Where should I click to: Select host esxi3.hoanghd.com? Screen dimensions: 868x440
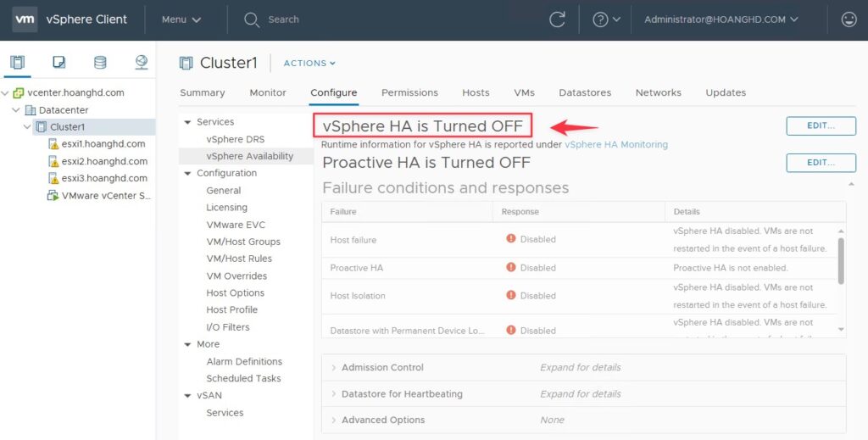tap(104, 178)
